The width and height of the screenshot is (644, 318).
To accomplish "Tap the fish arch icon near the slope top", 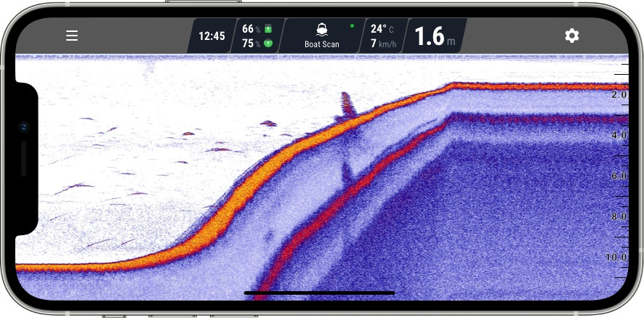I will [x=347, y=105].
